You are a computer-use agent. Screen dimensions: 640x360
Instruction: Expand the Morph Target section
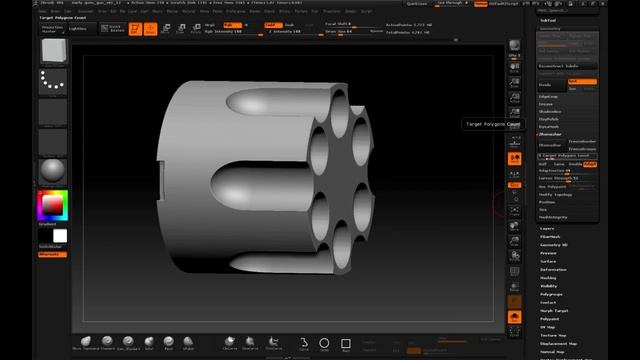point(554,310)
